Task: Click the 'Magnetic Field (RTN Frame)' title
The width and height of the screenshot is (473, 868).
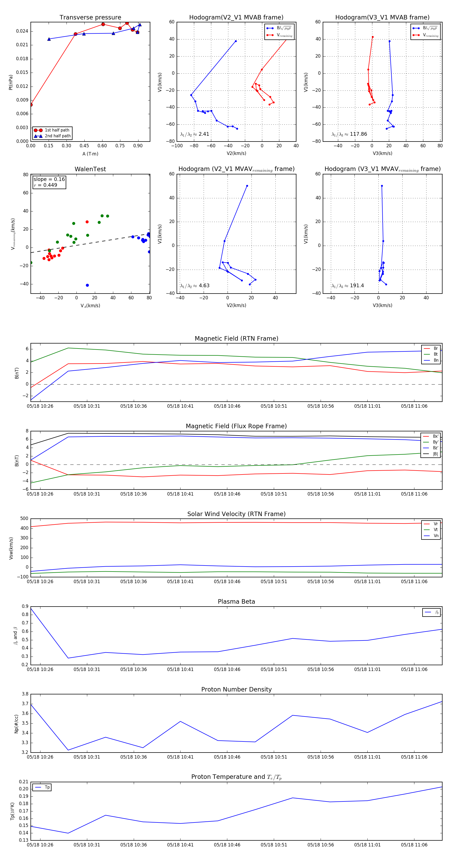Action: tap(236, 339)
